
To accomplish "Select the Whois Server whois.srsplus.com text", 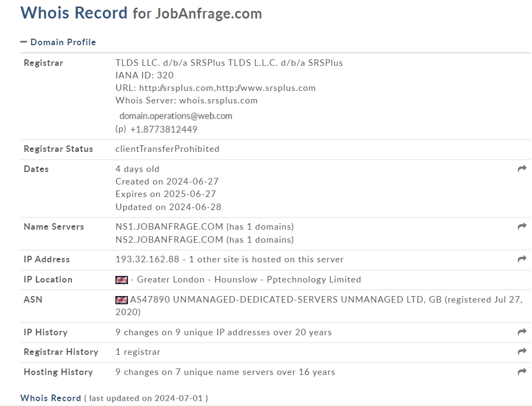I will [186, 100].
